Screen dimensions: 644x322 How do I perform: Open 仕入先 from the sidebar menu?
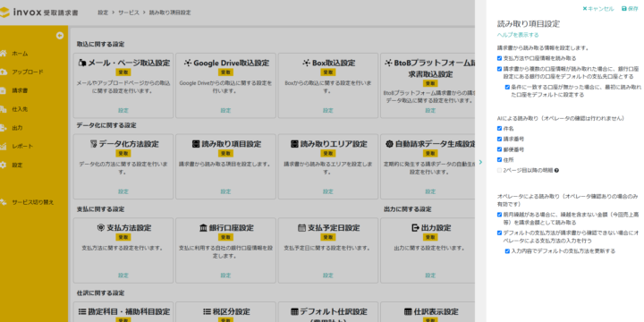[20, 109]
